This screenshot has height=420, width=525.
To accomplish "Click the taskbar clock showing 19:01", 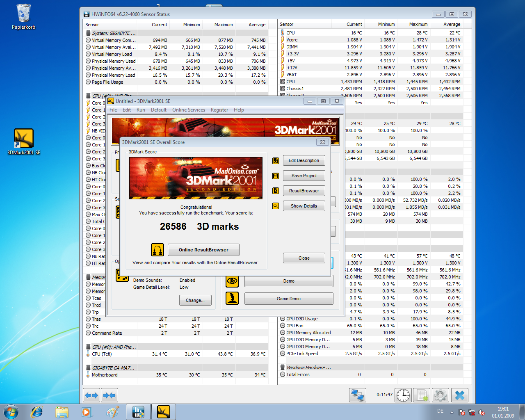I will (503, 412).
